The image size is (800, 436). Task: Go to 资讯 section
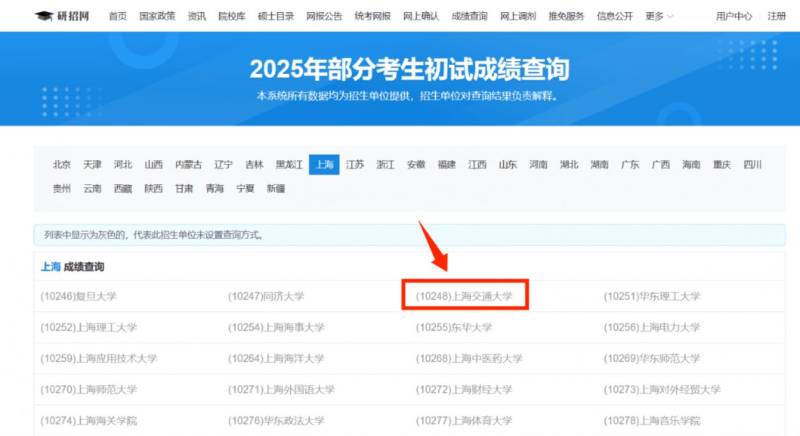tap(196, 16)
